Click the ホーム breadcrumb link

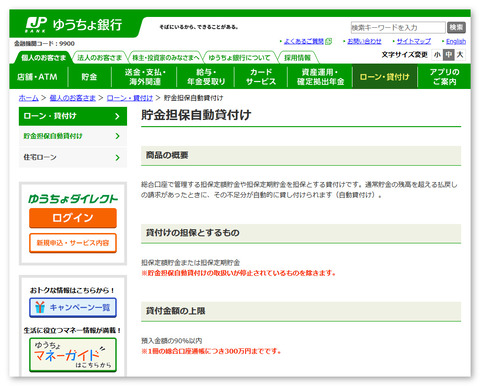pos(28,98)
